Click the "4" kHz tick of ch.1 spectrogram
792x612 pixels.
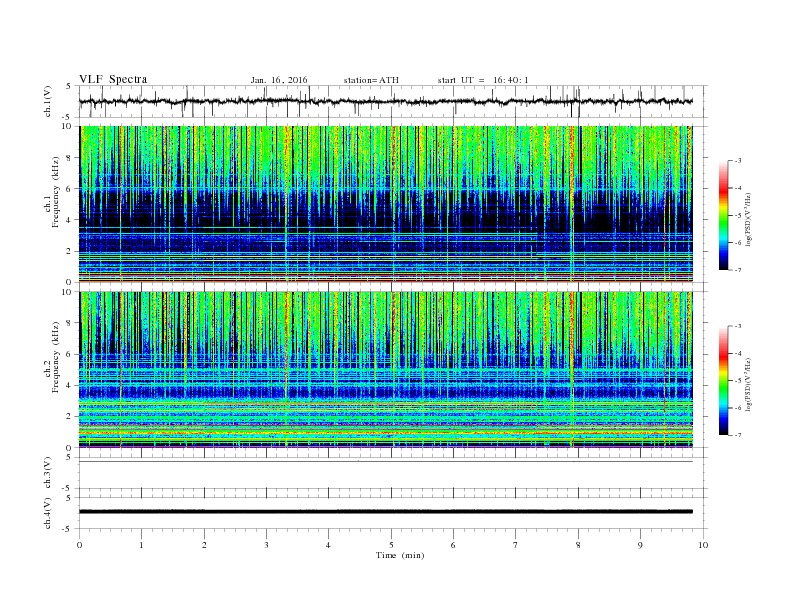69,220
